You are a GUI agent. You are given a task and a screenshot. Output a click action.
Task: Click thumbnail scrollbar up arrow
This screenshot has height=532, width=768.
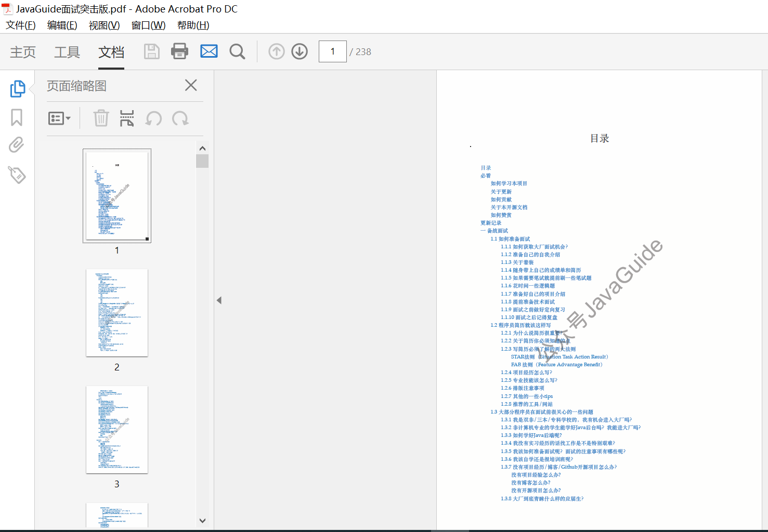click(203, 148)
